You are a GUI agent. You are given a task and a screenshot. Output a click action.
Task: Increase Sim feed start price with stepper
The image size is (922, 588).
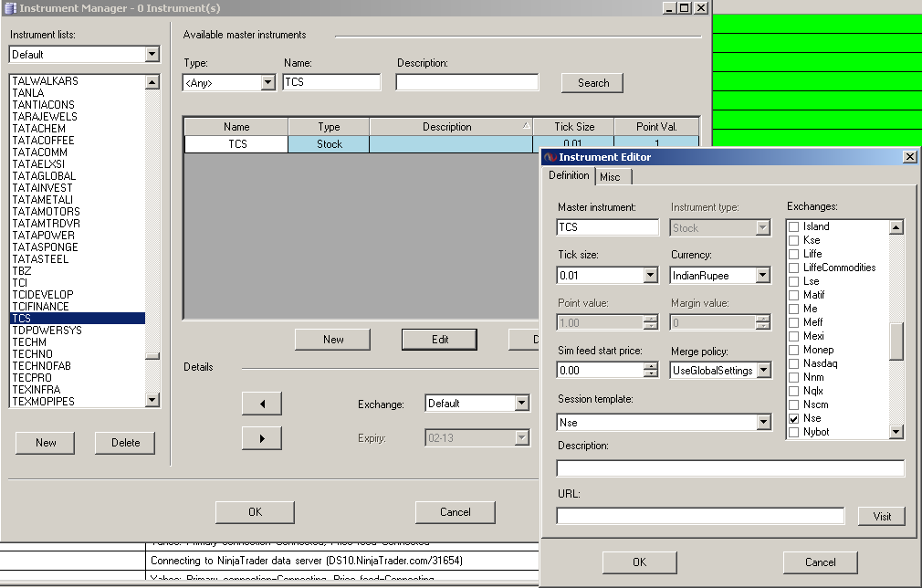click(650, 366)
